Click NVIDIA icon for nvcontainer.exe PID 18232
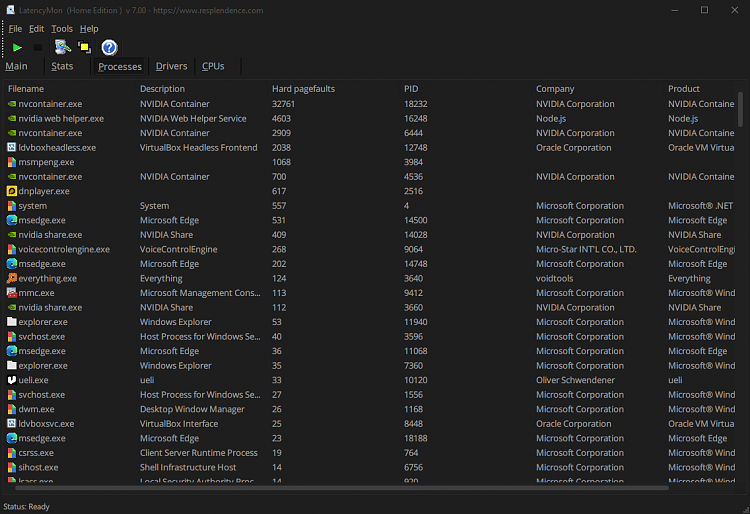This screenshot has width=750, height=514. point(11,104)
